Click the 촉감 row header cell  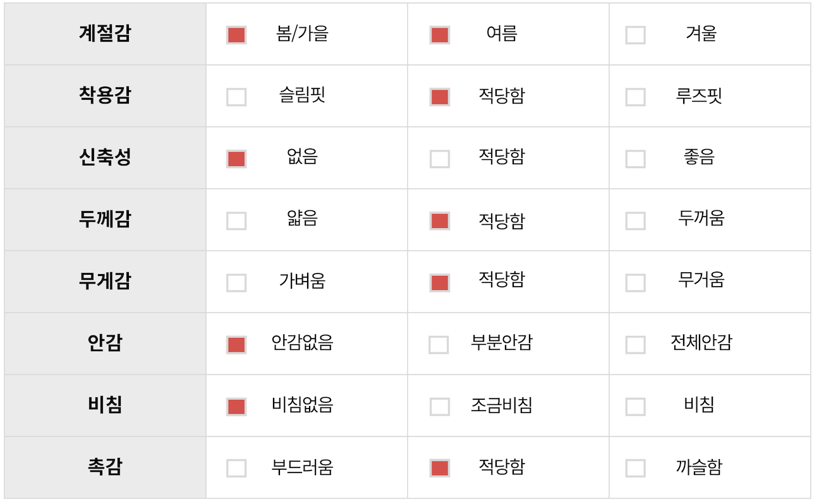tap(105, 467)
